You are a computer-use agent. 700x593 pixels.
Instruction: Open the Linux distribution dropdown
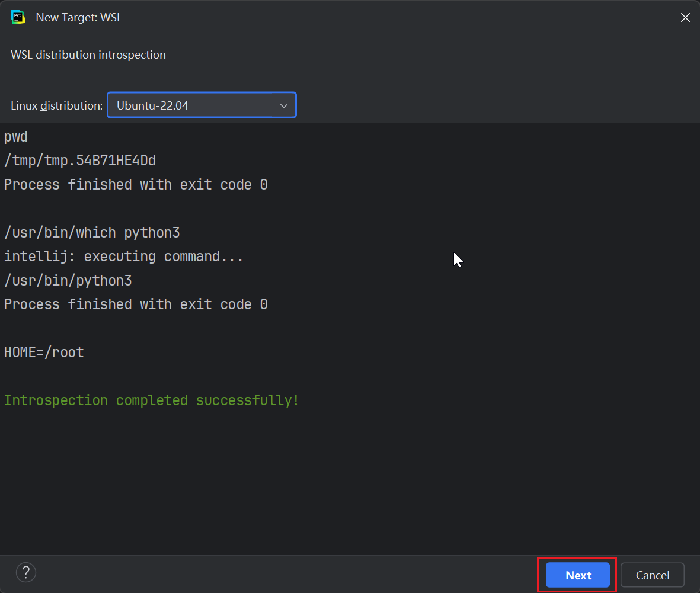pos(202,105)
